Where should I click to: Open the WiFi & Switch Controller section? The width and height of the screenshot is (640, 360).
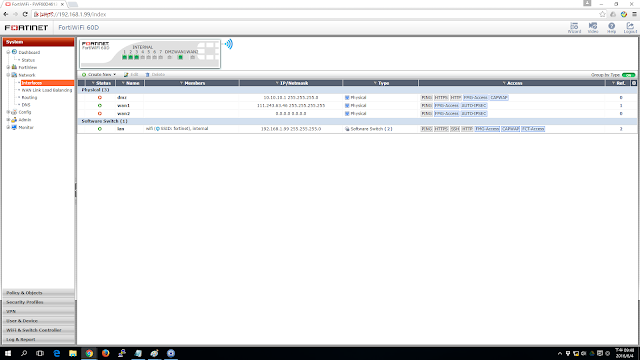[x=38, y=330]
